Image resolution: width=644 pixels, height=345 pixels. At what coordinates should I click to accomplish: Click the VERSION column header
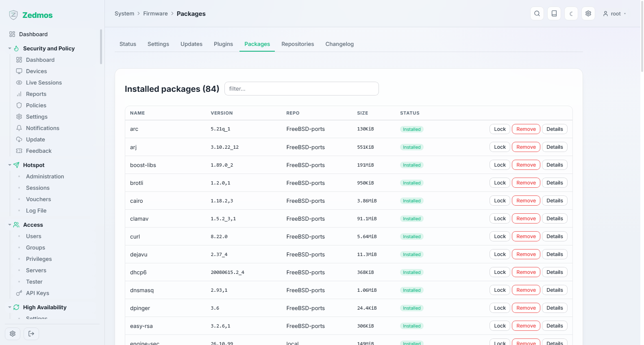point(222,113)
